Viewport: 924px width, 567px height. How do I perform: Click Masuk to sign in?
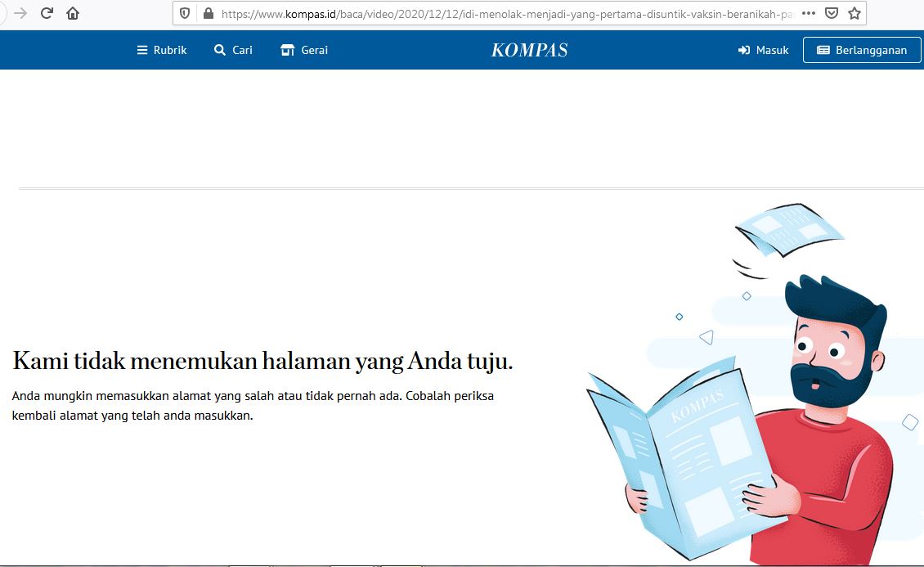tap(763, 50)
